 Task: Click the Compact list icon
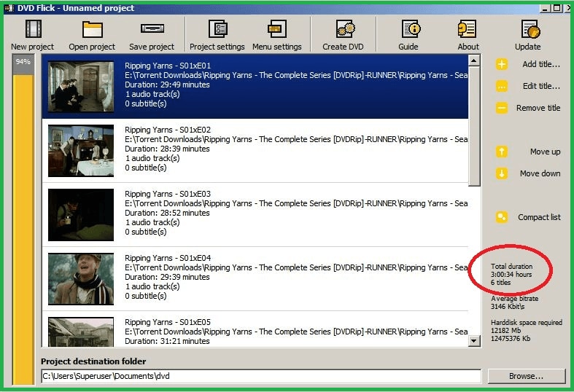tap(502, 217)
